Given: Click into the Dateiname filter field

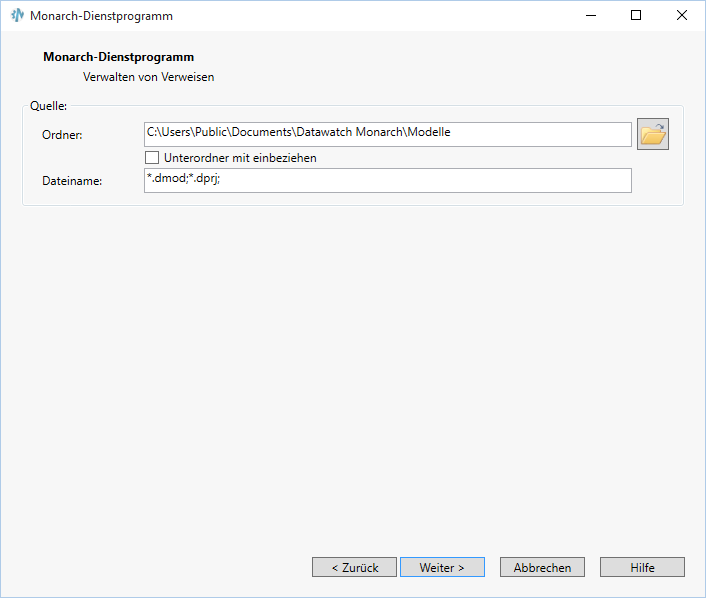Looking at the screenshot, I should click(388, 181).
